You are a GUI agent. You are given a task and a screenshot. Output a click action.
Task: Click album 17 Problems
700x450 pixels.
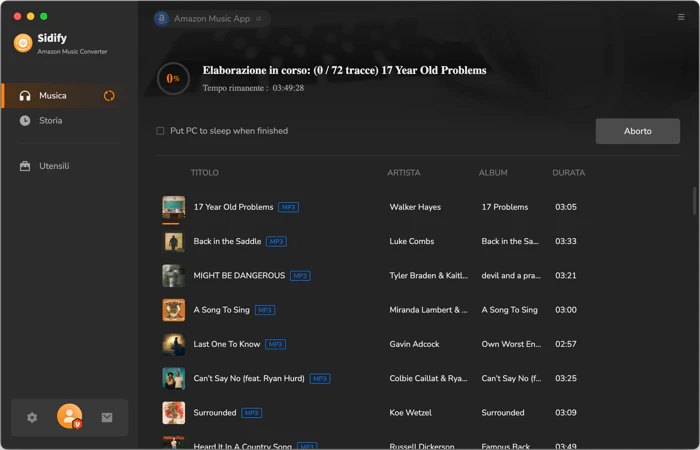(x=504, y=207)
